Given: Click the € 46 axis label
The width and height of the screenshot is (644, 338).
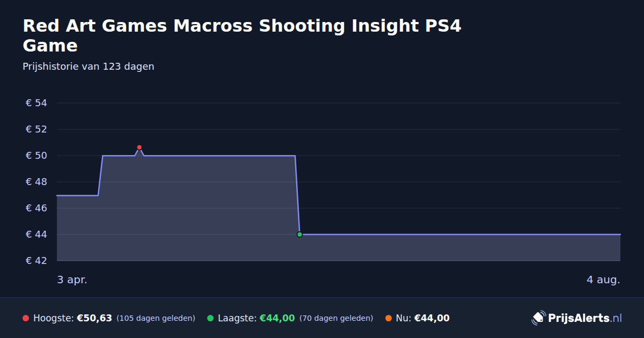Looking at the screenshot, I should tap(36, 208).
